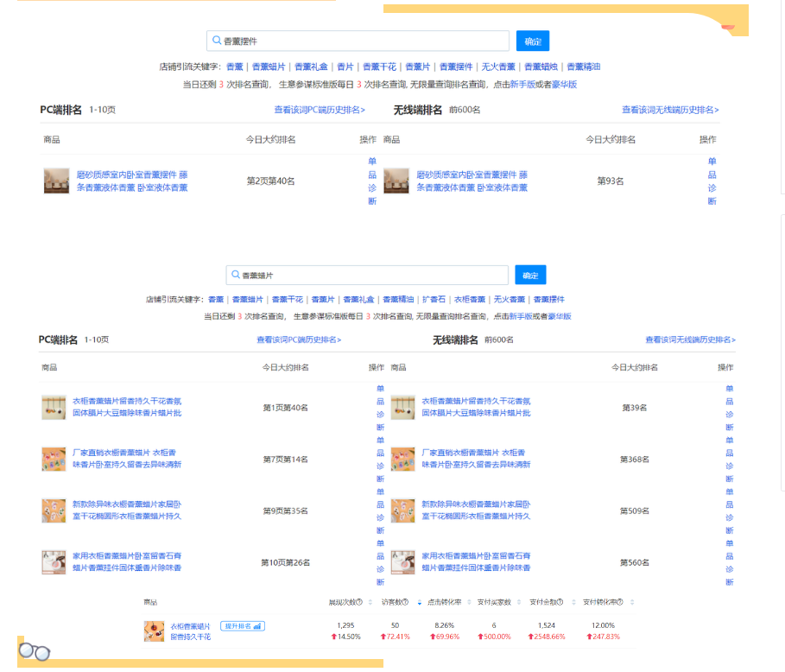The width and height of the screenshot is (785, 672).
Task: Click the magnifier icon in the 香薰蜡片 search box
Action: coord(236,276)
